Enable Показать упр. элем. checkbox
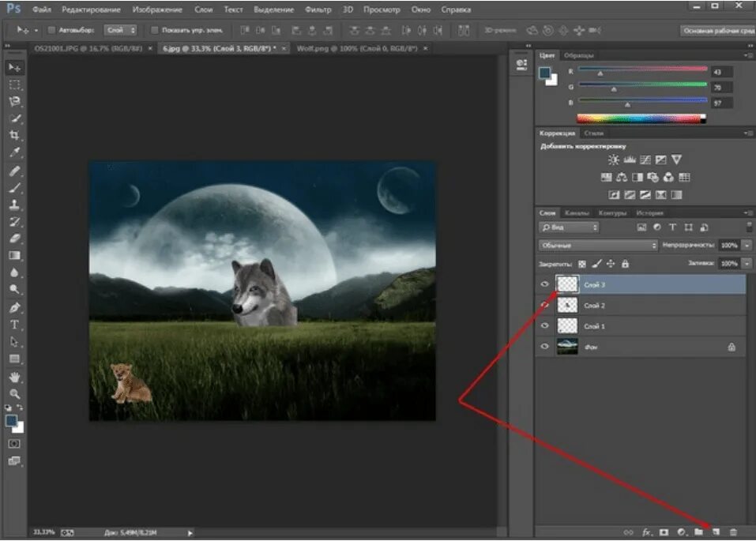 [x=154, y=30]
